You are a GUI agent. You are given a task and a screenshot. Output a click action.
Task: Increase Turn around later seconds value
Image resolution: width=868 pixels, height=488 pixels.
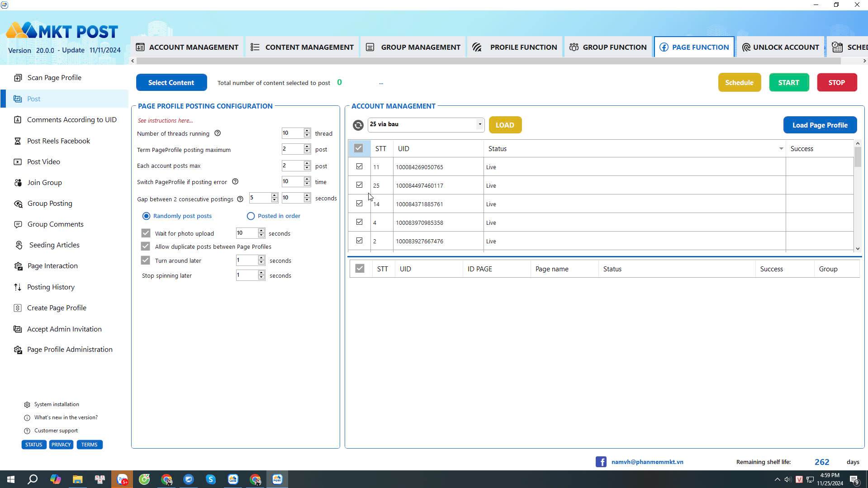tap(261, 258)
